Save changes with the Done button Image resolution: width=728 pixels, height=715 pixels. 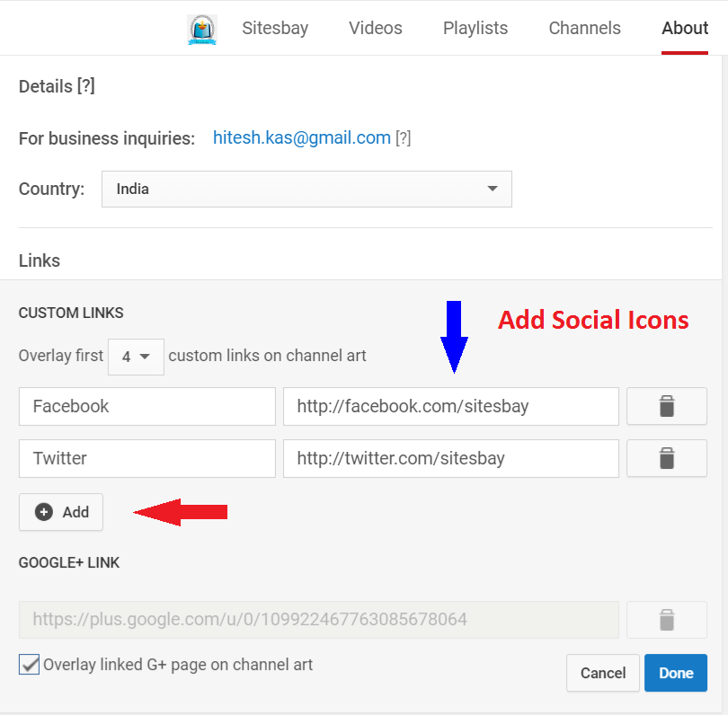point(676,673)
